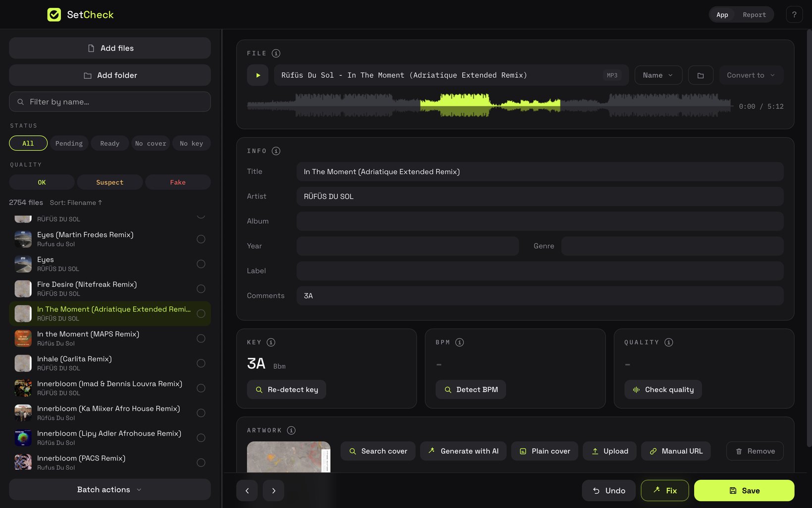Screen dimensions: 812x508
Task: Show BPM panel info icon
Action: [x=459, y=342]
